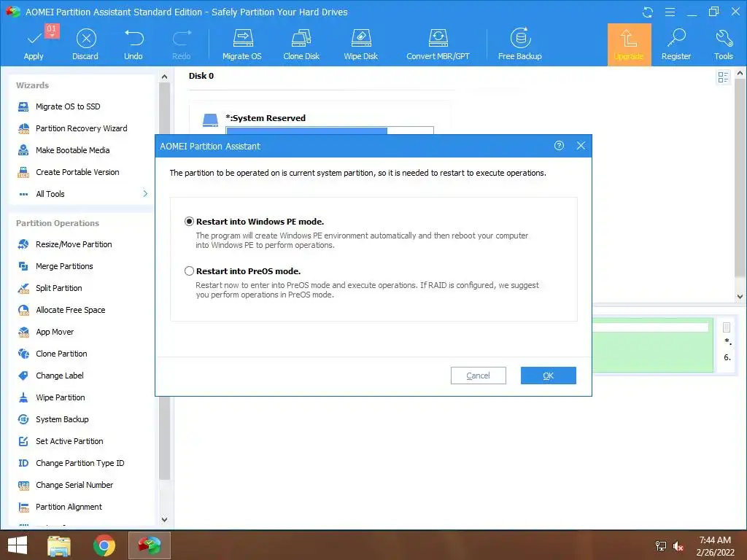Start Migrate OS to SSD wizard
This screenshot has width=747, height=560.
[x=68, y=106]
